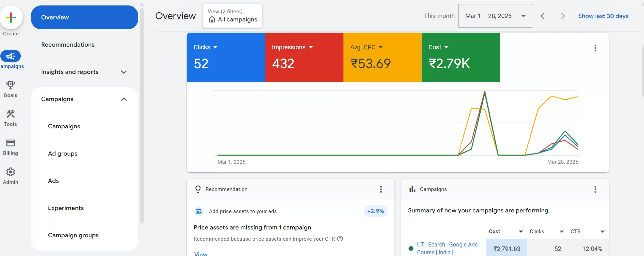Open the Billing card icon
The height and width of the screenshot is (256, 644).
(x=11, y=143)
